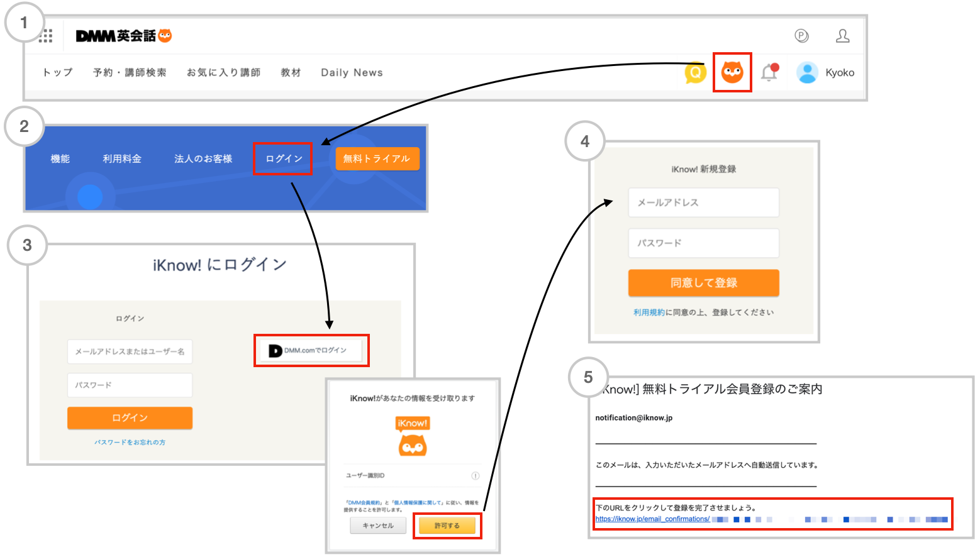This screenshot has width=980, height=557.
Task: Click the iknow.jp/email_confirmations link in the email
Action: pyautogui.click(x=652, y=519)
